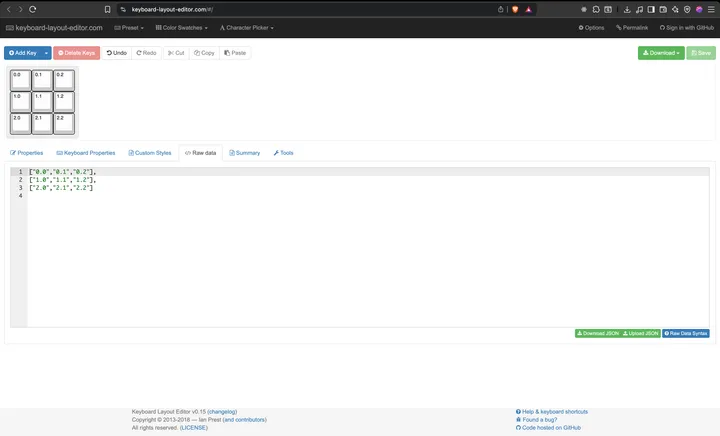Open the Character Picker menu
The image size is (720, 436).
(246, 28)
